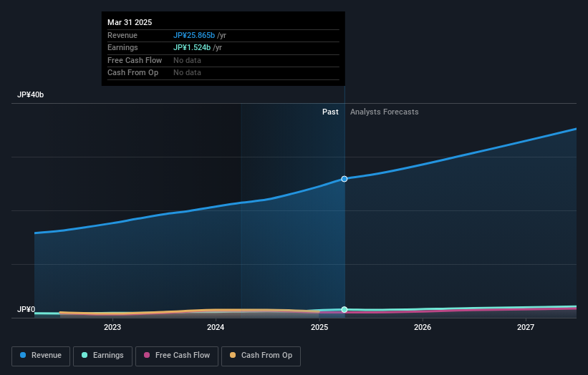Click the 2024 x-axis label
The height and width of the screenshot is (375, 588).
click(216, 328)
